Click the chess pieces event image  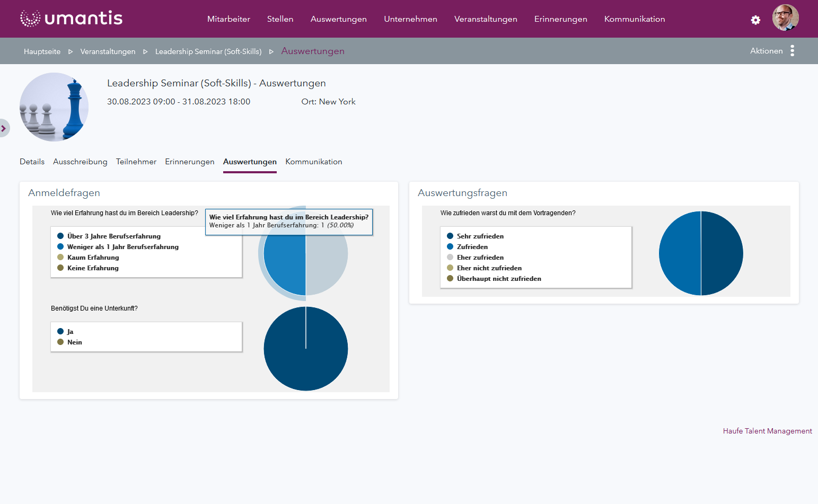coord(54,107)
